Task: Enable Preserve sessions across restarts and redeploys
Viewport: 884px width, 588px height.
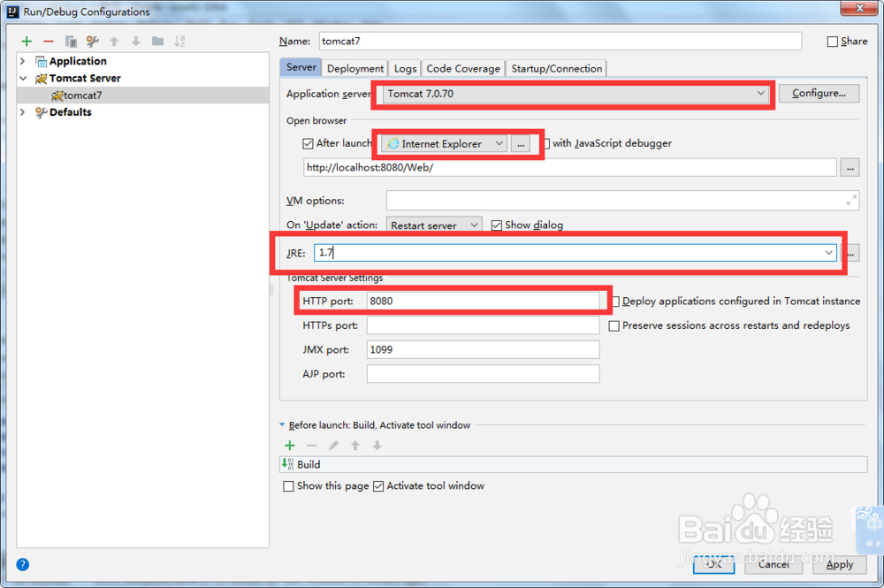Action: tap(614, 325)
